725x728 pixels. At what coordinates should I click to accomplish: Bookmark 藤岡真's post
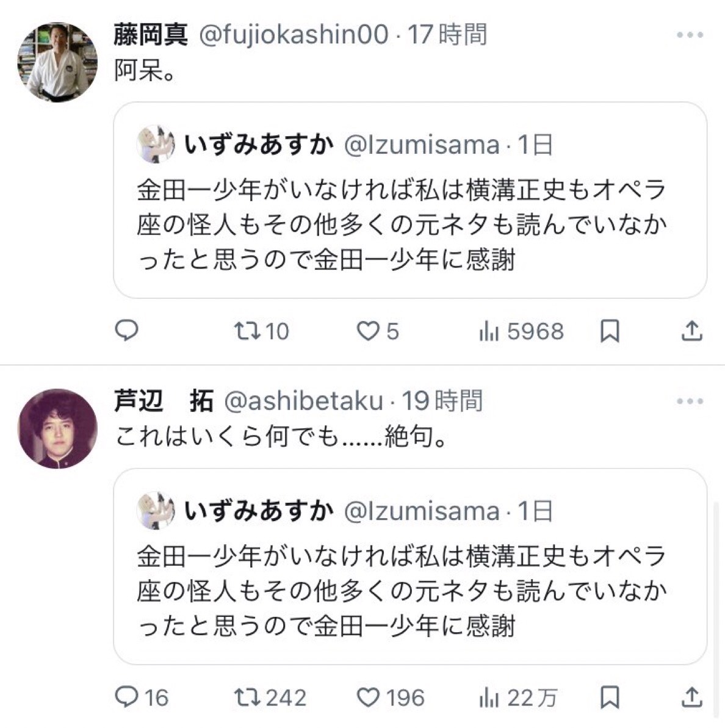pyautogui.click(x=610, y=331)
